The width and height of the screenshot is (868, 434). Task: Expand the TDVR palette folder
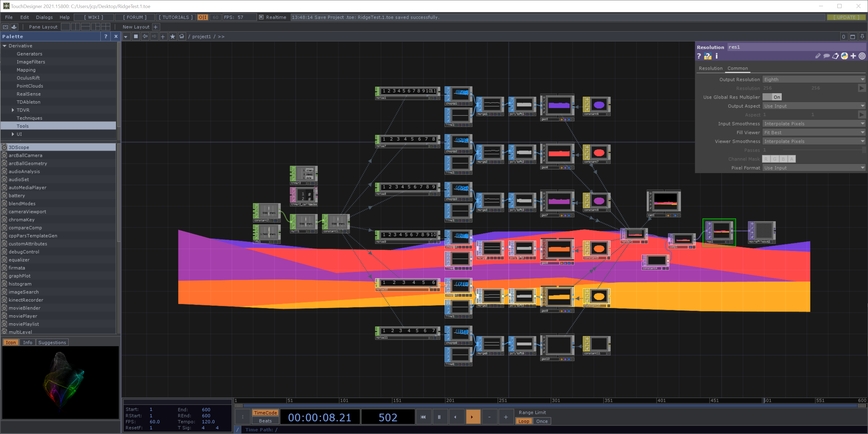click(13, 110)
